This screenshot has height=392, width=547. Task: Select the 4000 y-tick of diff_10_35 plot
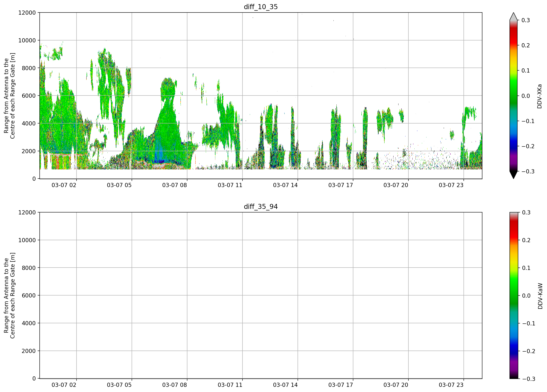[29, 123]
